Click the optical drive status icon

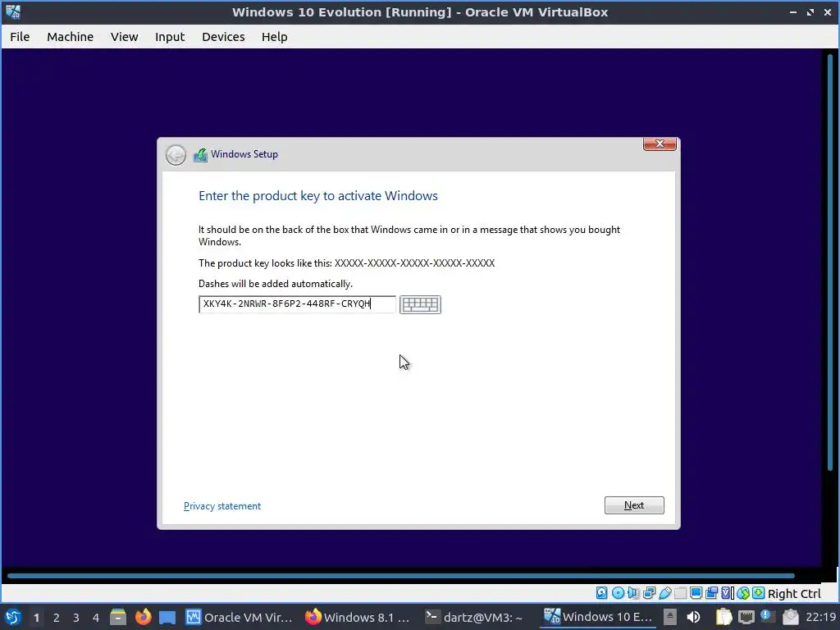click(x=619, y=592)
